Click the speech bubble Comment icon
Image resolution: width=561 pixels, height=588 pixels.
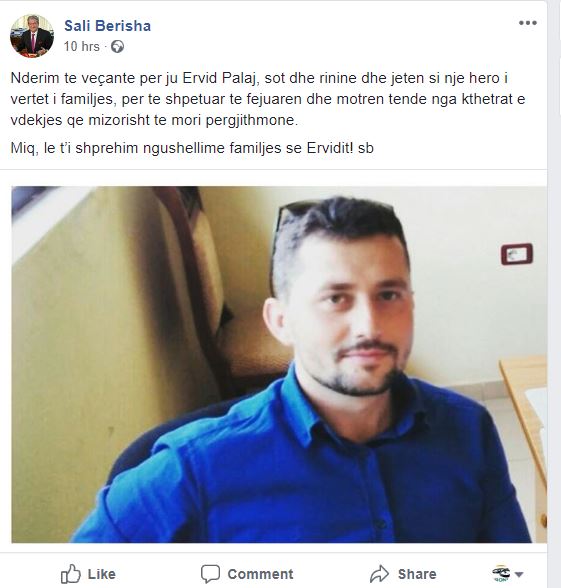pyautogui.click(x=210, y=574)
